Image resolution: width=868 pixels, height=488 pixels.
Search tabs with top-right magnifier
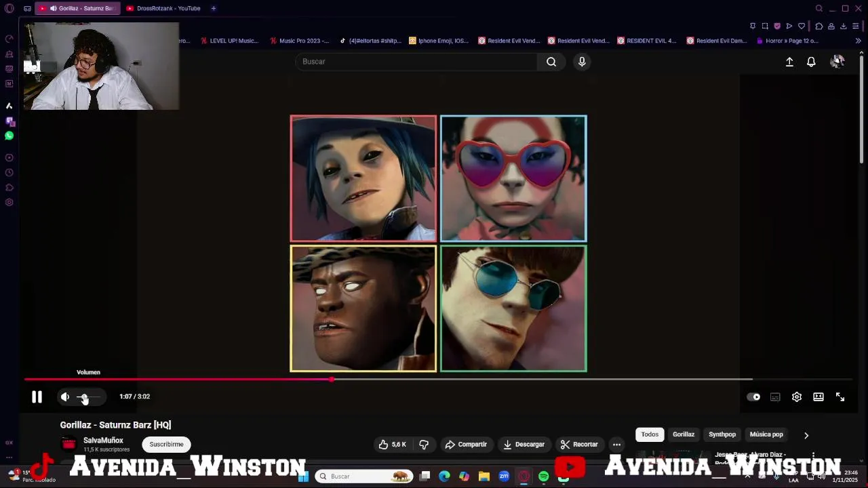[x=819, y=8]
